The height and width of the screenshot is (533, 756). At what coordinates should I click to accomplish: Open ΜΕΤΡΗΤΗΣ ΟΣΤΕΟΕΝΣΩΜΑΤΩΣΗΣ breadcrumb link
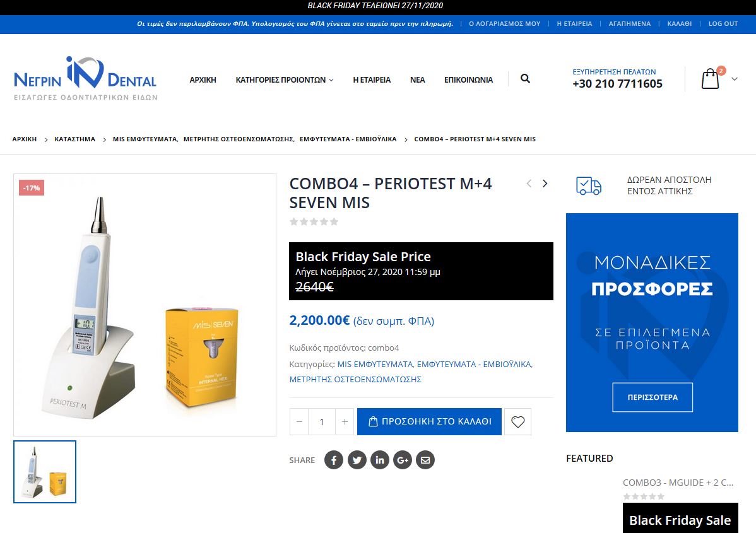(238, 139)
